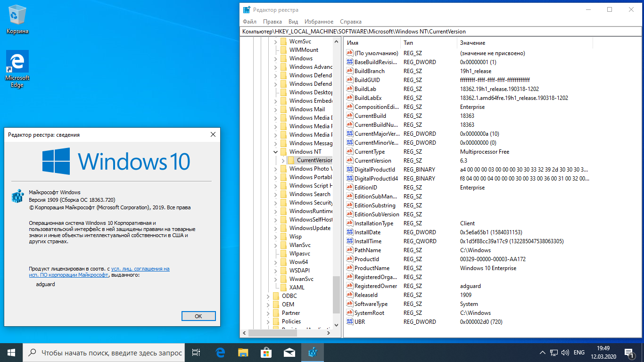644x362 pixels.
Task: Click the volume icon in tray
Action: [564, 353]
